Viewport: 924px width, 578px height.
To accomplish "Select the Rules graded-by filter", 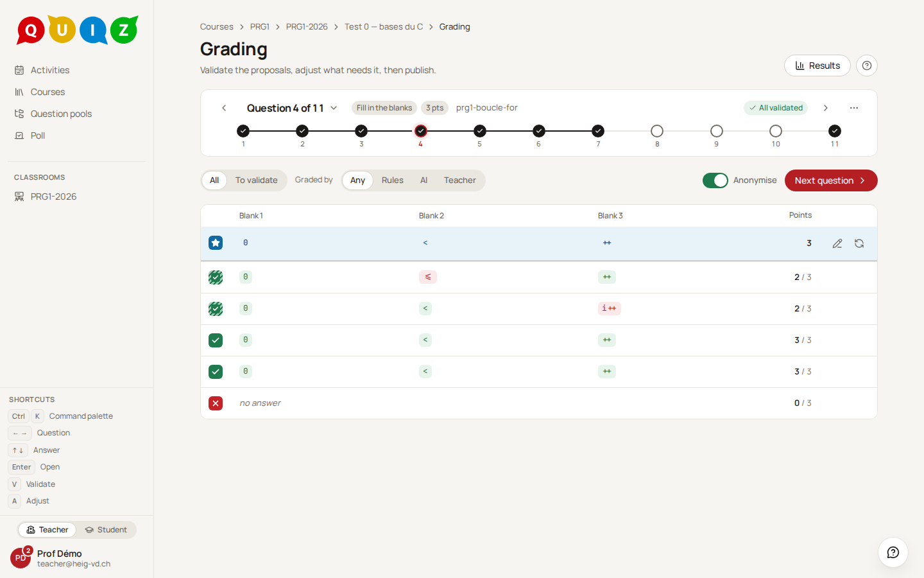I will [393, 180].
